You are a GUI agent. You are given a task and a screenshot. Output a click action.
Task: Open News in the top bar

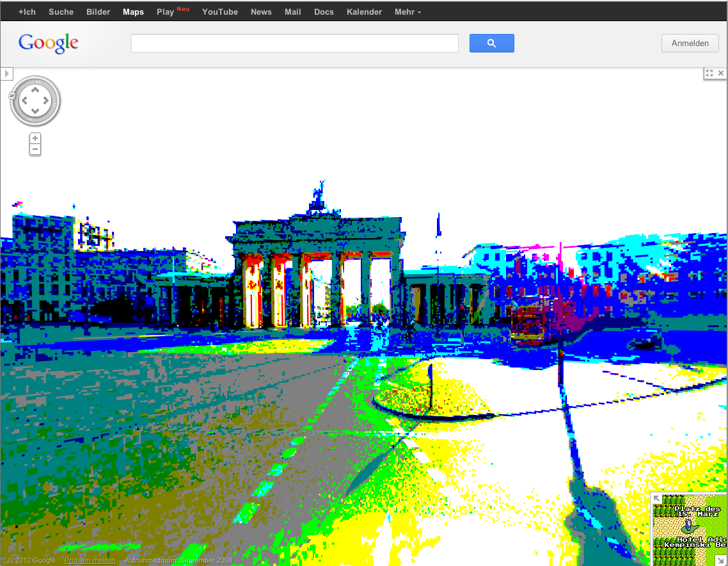pyautogui.click(x=261, y=12)
